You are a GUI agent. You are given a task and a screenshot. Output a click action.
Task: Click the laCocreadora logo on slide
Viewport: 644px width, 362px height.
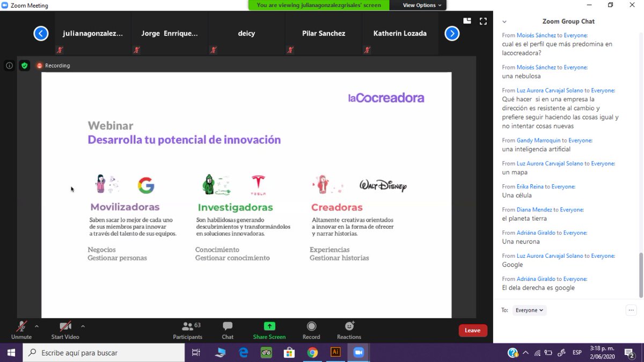[386, 98]
